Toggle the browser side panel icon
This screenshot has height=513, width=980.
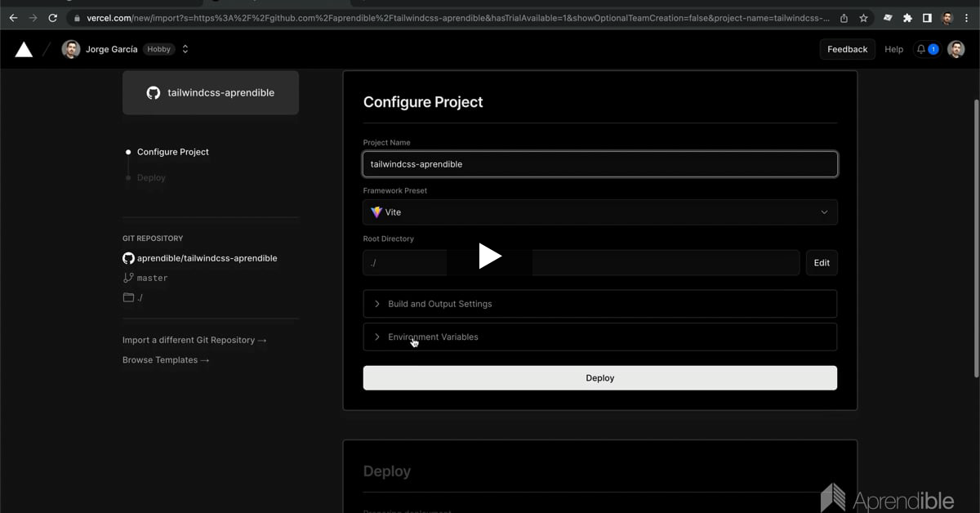click(x=927, y=18)
